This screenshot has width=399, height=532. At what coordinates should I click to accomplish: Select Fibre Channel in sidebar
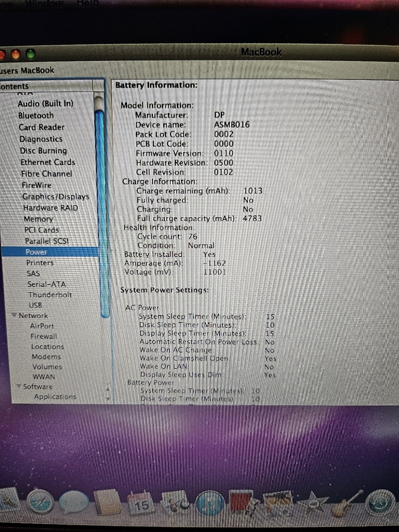click(46, 173)
